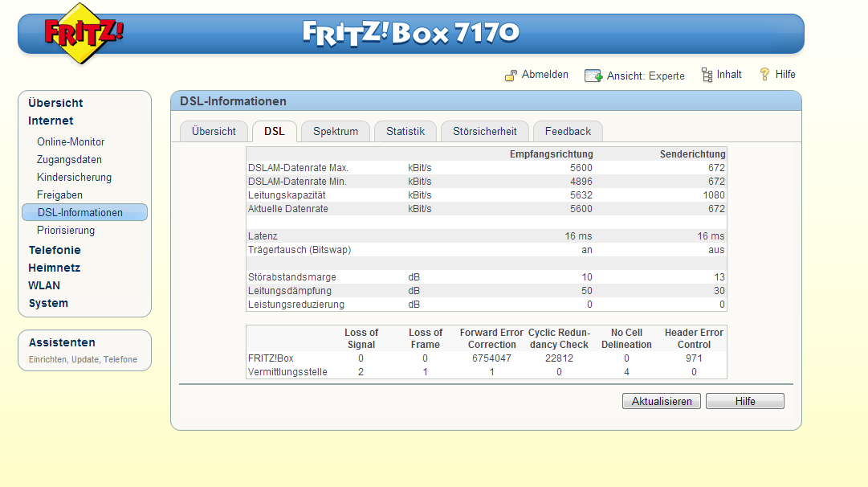Image resolution: width=868 pixels, height=487 pixels.
Task: Switch to the Übersicht tab
Action: pos(214,131)
